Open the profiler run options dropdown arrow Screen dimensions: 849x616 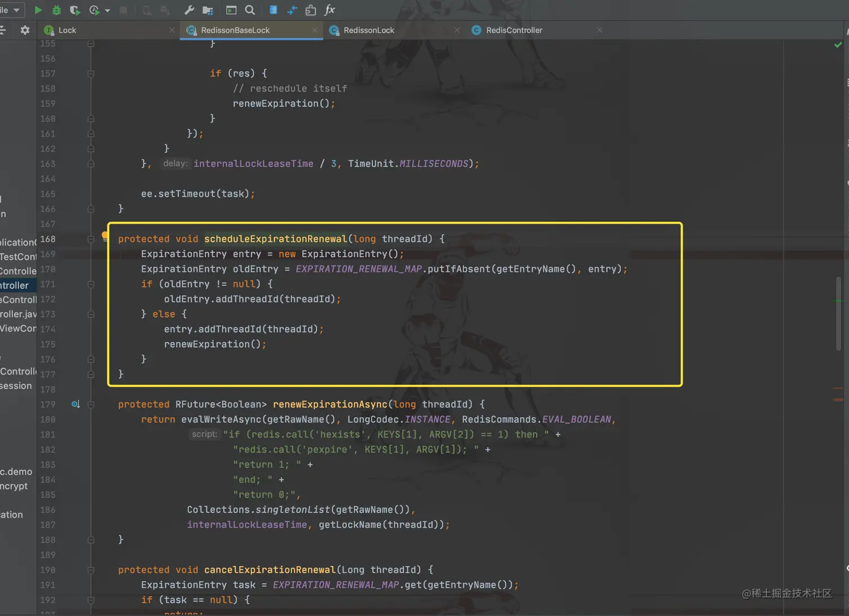pyautogui.click(x=107, y=10)
